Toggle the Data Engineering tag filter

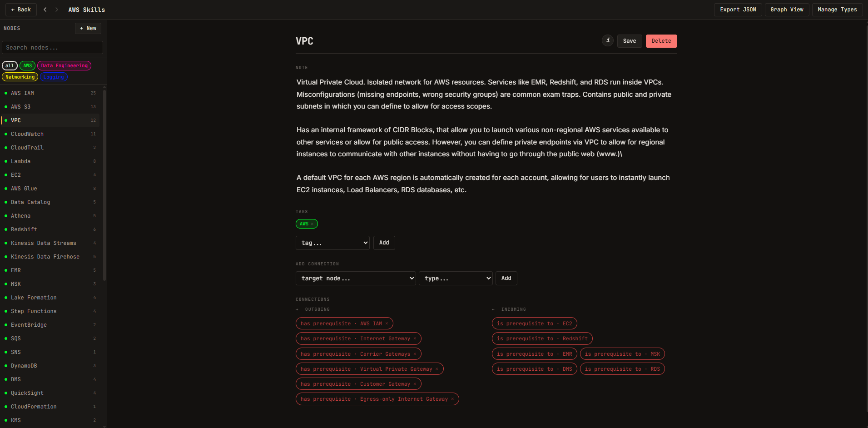point(64,66)
